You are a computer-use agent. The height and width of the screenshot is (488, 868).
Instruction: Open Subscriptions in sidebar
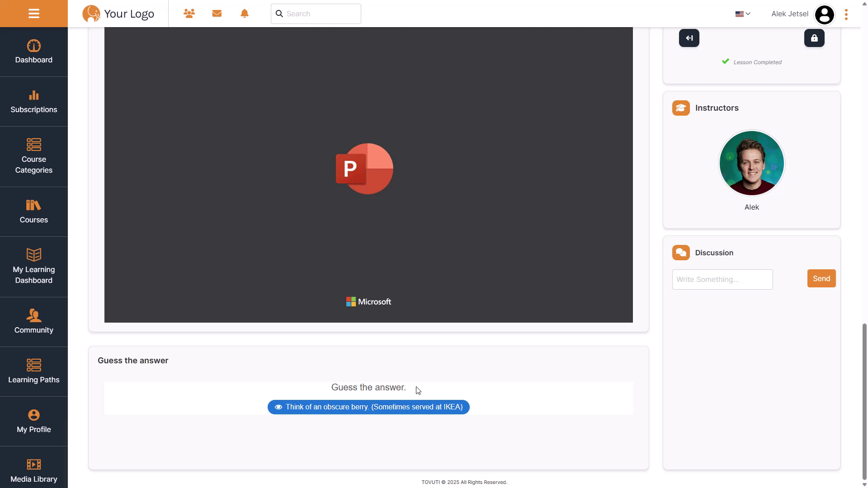click(x=34, y=102)
